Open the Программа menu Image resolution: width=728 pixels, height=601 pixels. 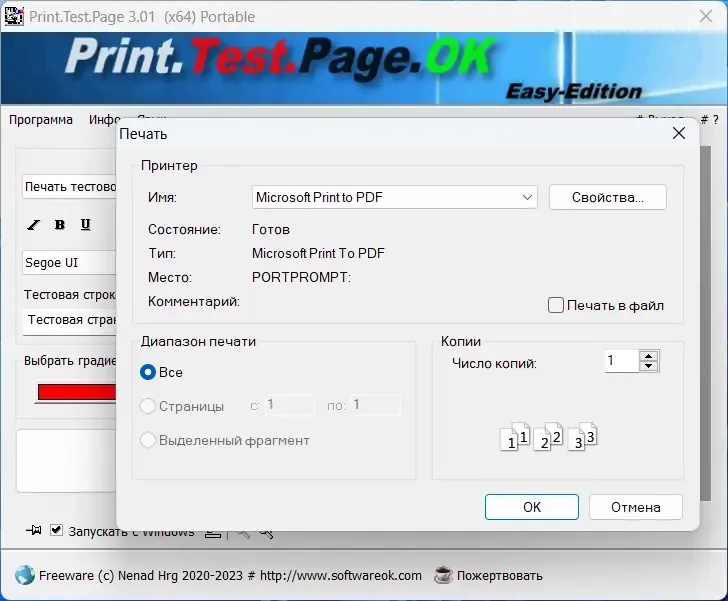tap(41, 120)
